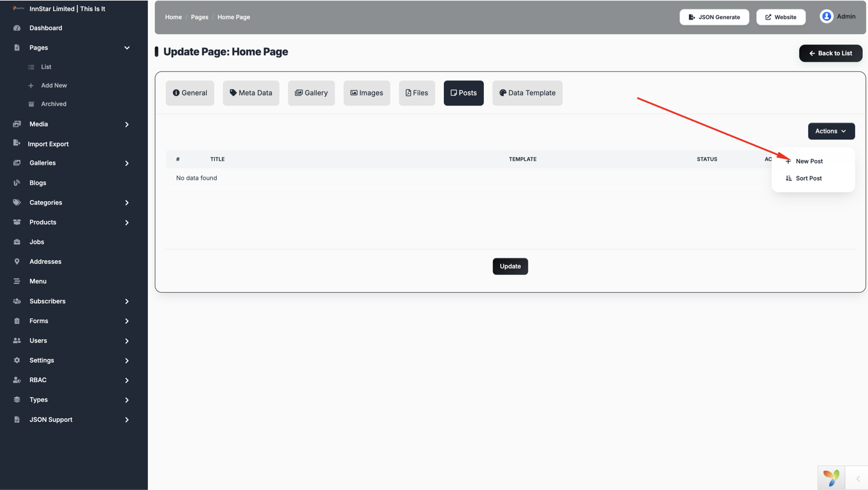Switch to the General tab
This screenshot has height=490, width=868.
tap(190, 93)
